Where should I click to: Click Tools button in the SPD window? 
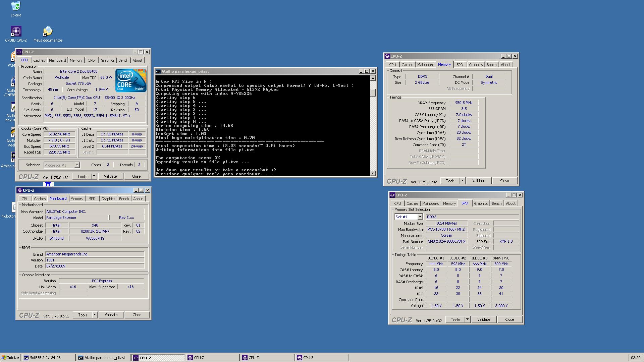[455, 319]
